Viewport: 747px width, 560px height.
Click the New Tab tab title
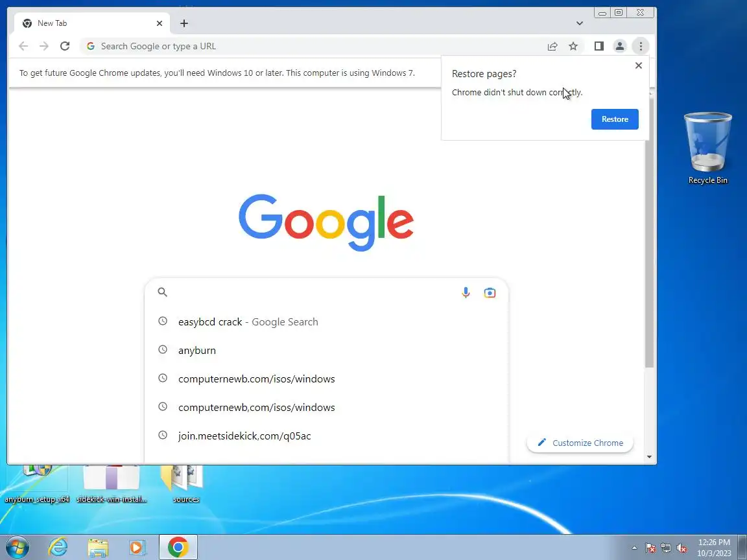pyautogui.click(x=52, y=23)
